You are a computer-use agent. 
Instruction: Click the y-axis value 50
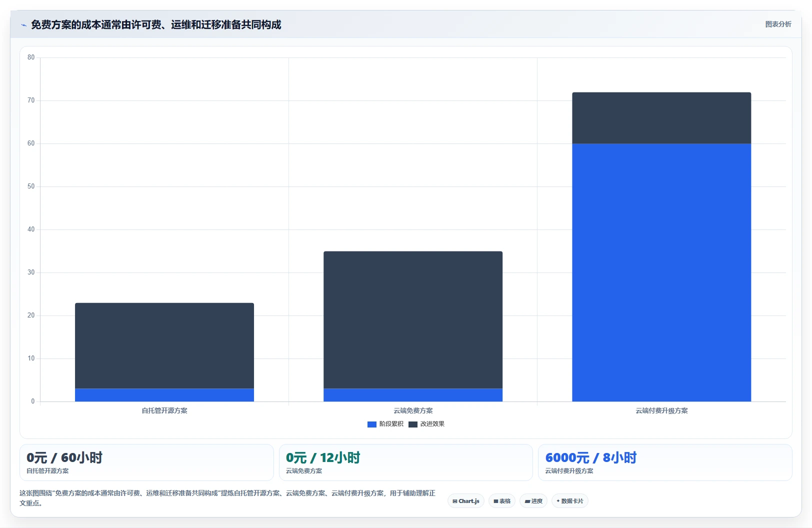point(31,186)
